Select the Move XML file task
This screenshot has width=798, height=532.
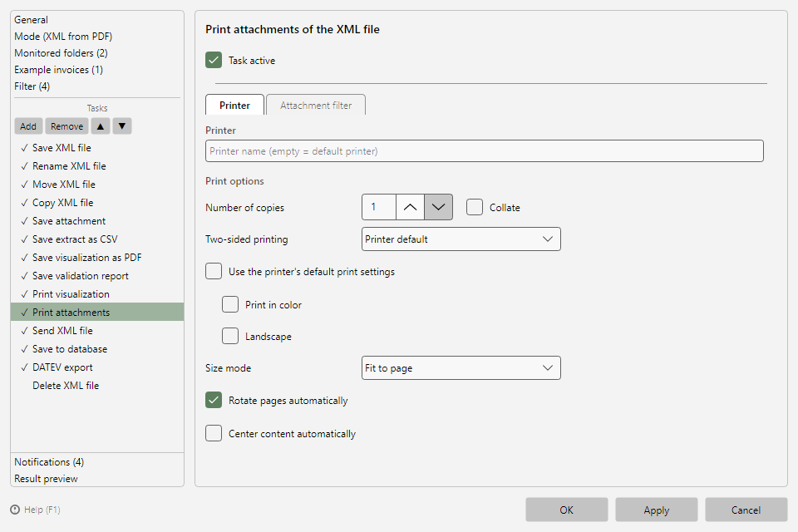97,185
